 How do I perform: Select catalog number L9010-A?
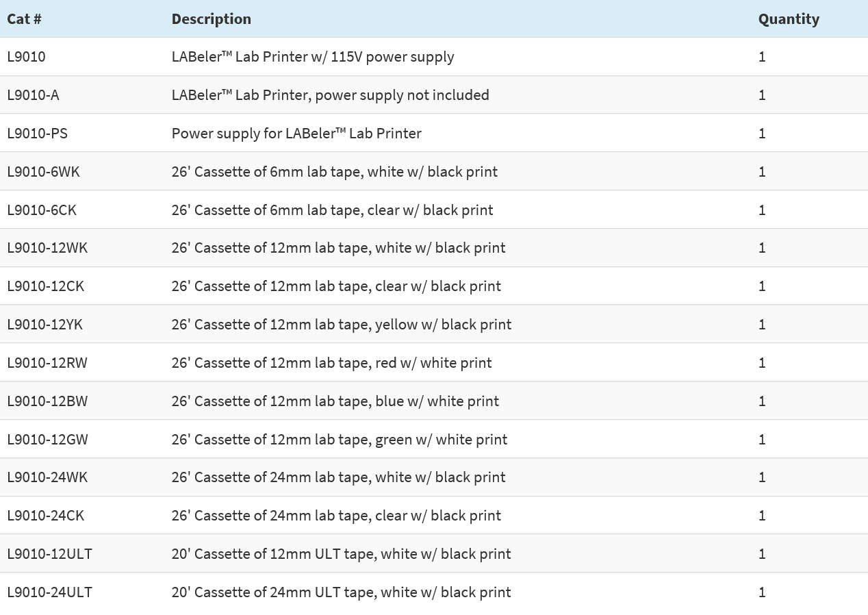pos(33,95)
